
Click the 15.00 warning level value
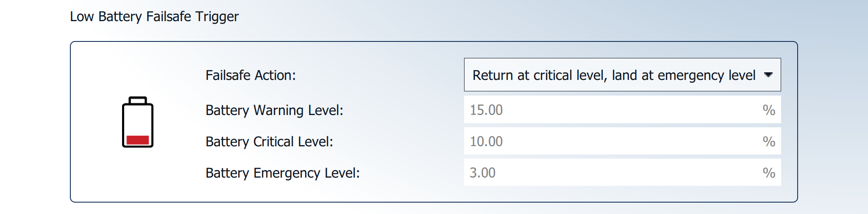[x=486, y=110]
